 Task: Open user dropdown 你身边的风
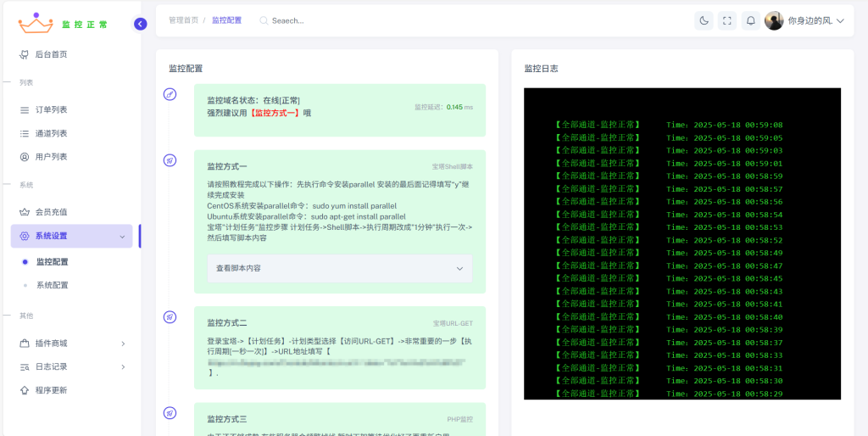pos(816,20)
